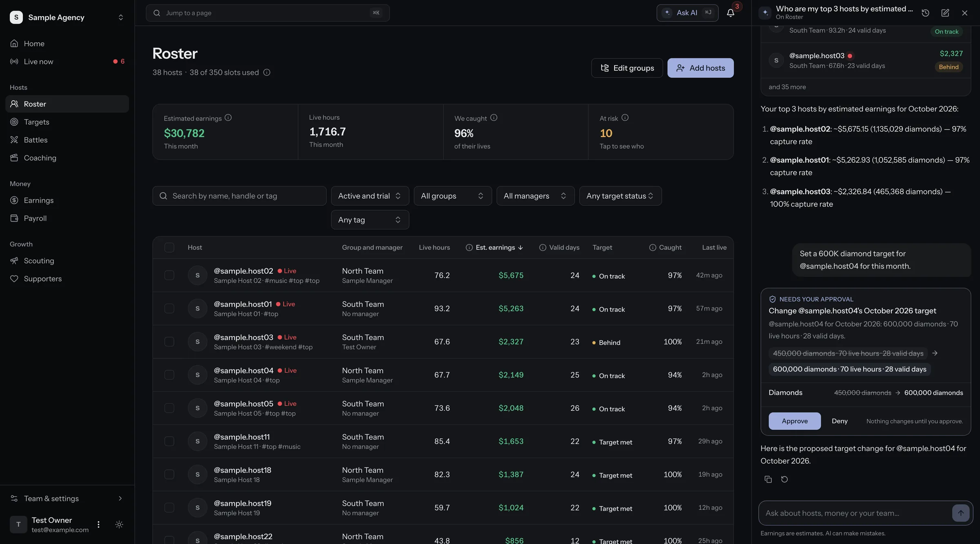Open the Any tag dropdown
Screen dimensions: 980x544
tap(370, 220)
